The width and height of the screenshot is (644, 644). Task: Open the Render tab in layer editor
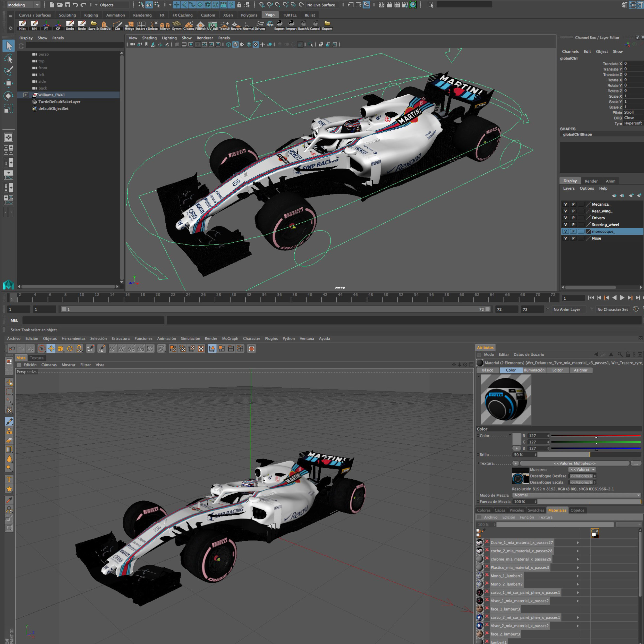[x=591, y=181]
